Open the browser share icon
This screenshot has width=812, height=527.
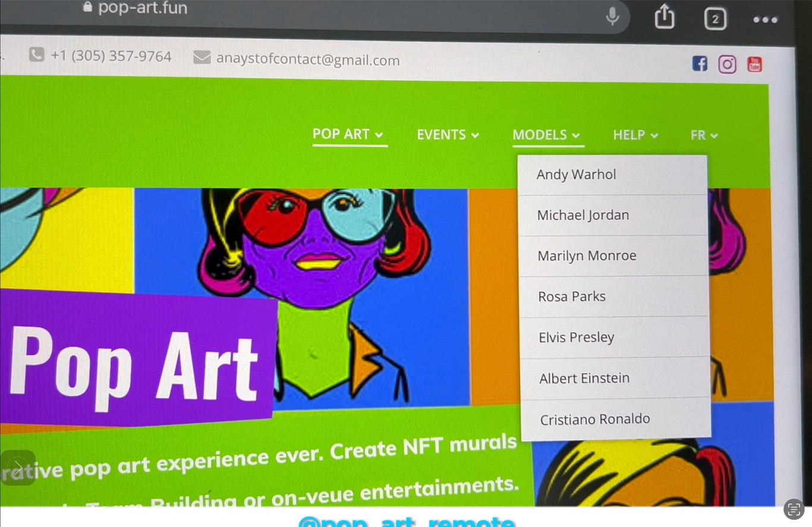665,17
